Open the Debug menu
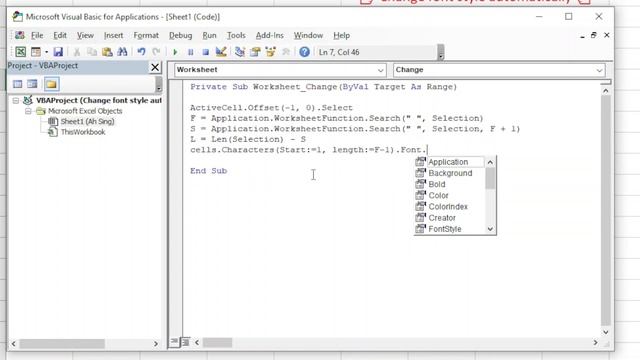This screenshot has width=640, height=360. (180, 36)
